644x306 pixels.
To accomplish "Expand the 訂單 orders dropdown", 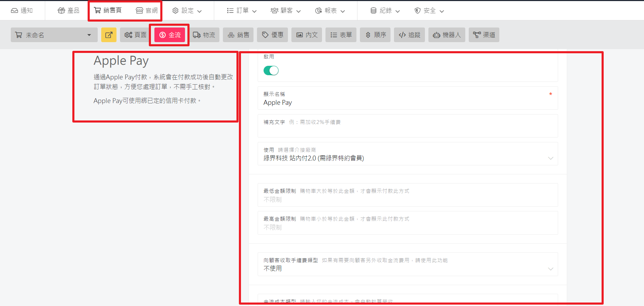I will pos(242,11).
